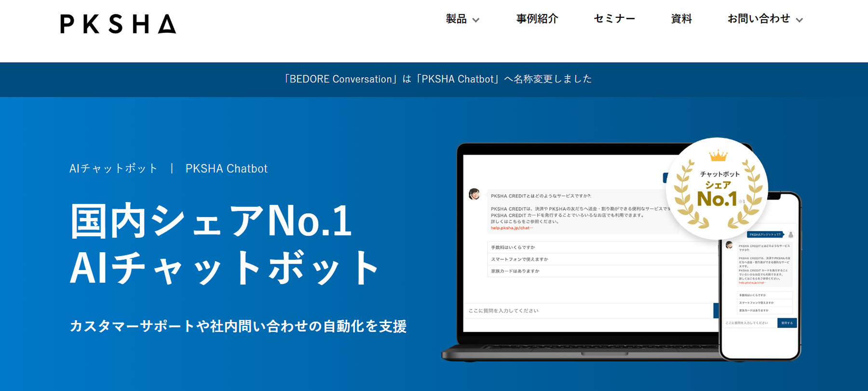Click the smartphone chatbot mockup

point(760,276)
